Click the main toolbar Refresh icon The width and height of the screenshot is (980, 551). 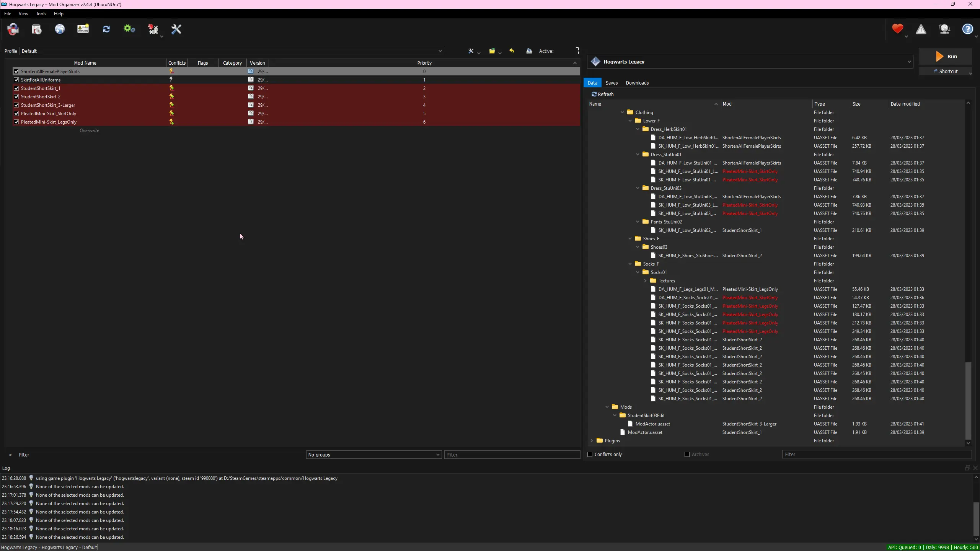tap(106, 29)
